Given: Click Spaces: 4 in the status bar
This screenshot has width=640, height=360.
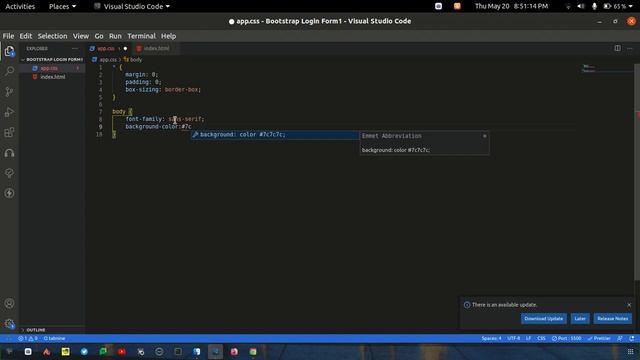Looking at the screenshot, I should click(x=491, y=338).
